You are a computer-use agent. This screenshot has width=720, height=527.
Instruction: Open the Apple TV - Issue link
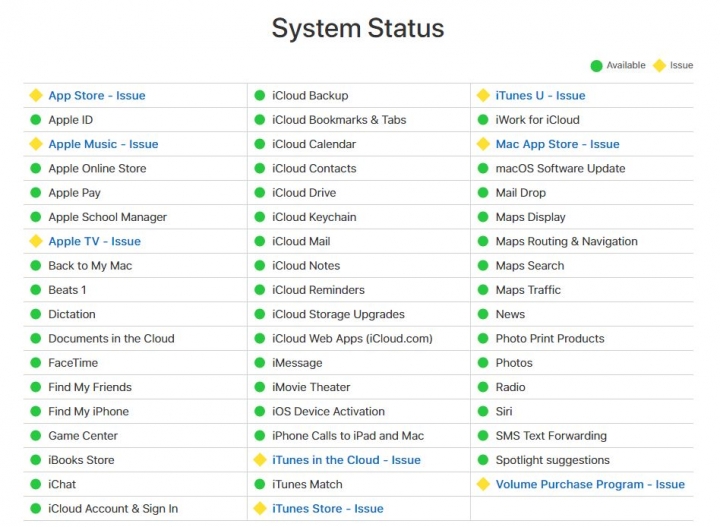(95, 241)
